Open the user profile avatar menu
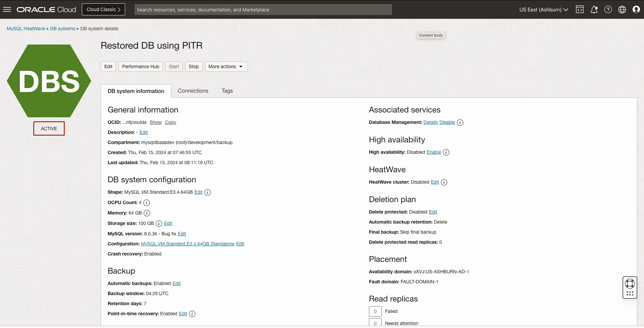644x328 pixels. click(x=636, y=9)
